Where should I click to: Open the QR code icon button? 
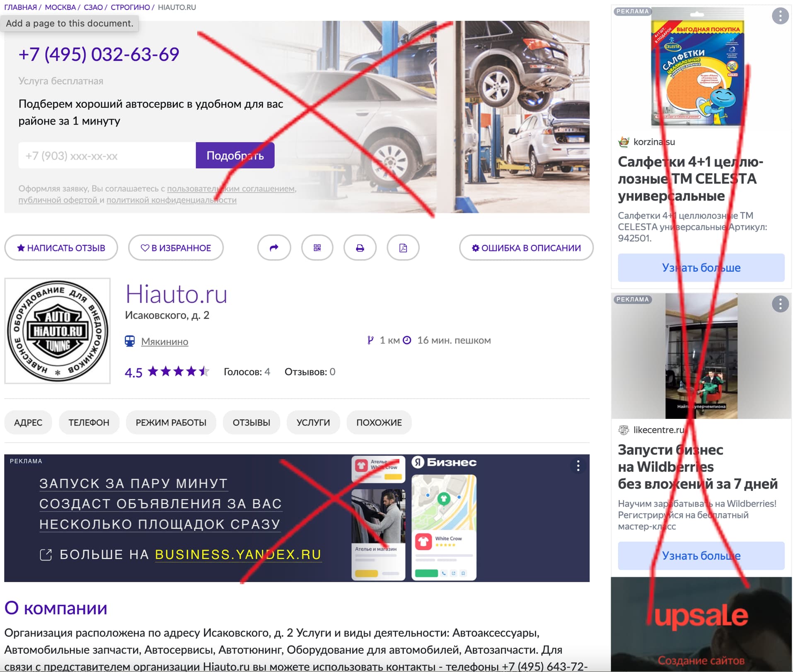[317, 248]
